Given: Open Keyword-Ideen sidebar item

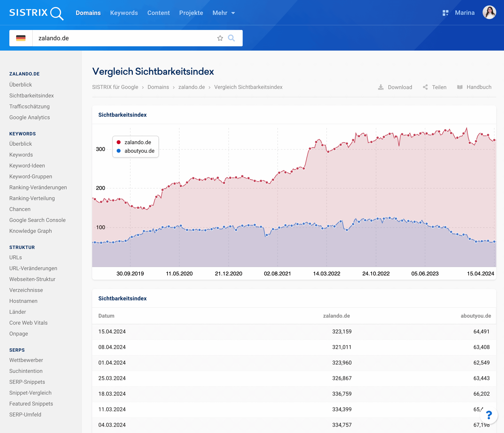Looking at the screenshot, I should click(27, 166).
